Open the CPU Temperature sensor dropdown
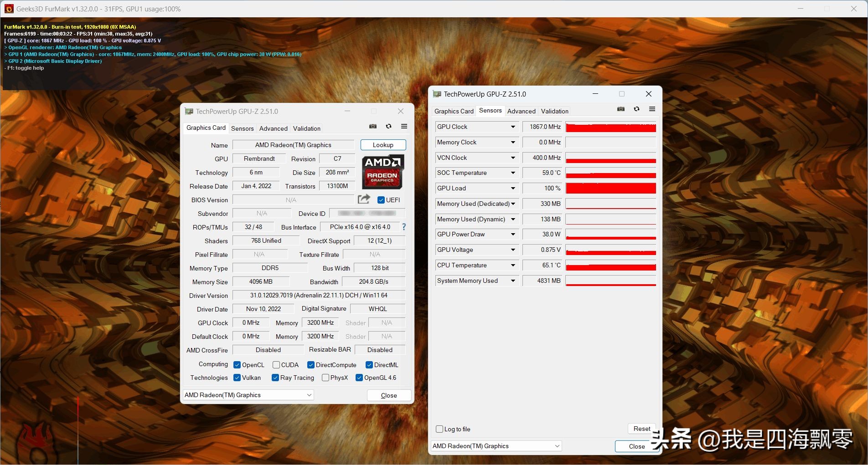The height and width of the screenshot is (465, 868). pyautogui.click(x=513, y=266)
